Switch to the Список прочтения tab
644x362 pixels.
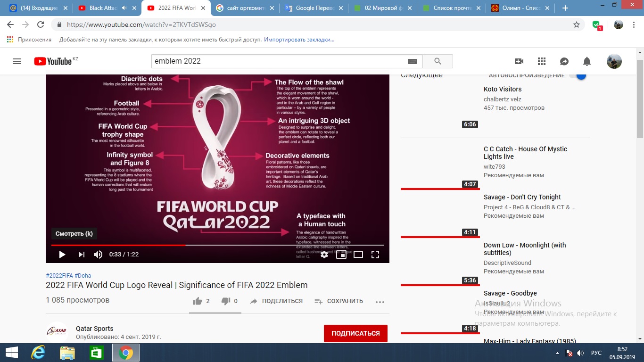[451, 8]
